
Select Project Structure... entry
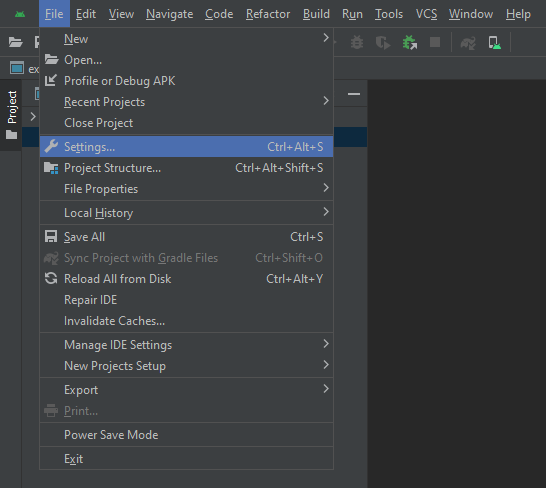coord(187,168)
